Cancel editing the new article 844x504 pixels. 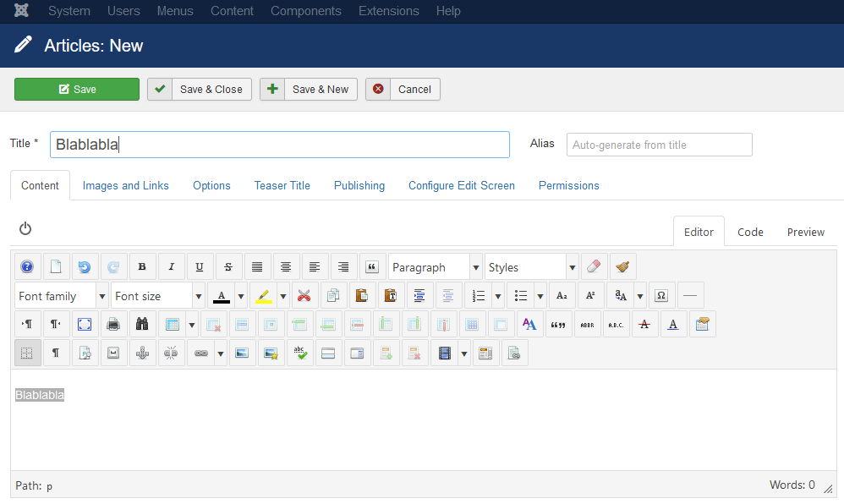point(403,89)
